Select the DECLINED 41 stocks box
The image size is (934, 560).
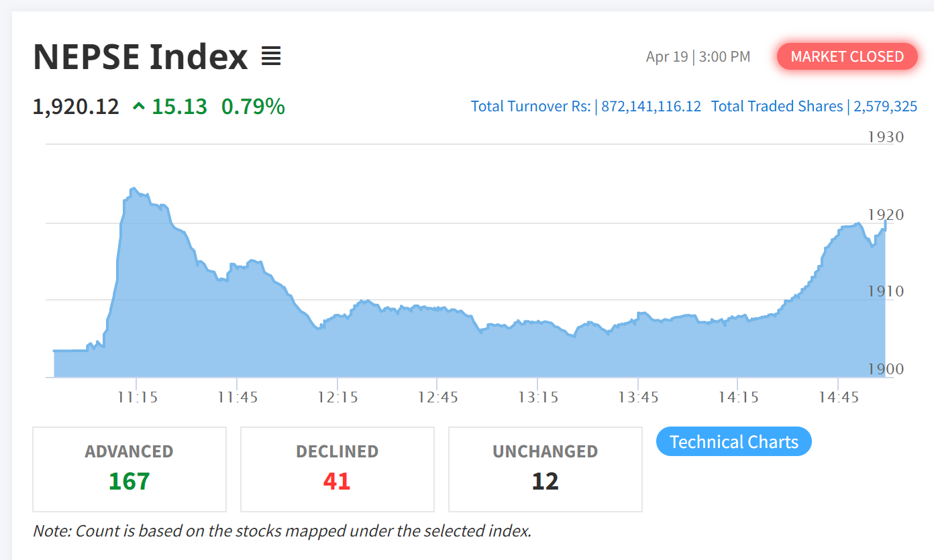[x=337, y=469]
